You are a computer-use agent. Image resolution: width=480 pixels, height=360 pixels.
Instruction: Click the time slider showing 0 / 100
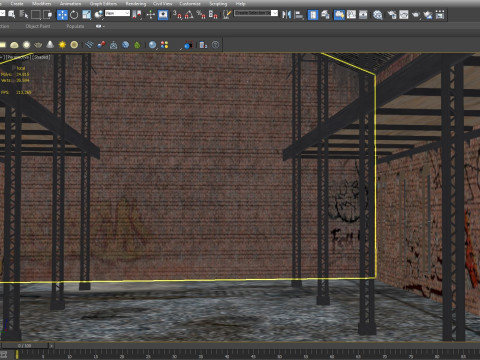pyautogui.click(x=24, y=346)
